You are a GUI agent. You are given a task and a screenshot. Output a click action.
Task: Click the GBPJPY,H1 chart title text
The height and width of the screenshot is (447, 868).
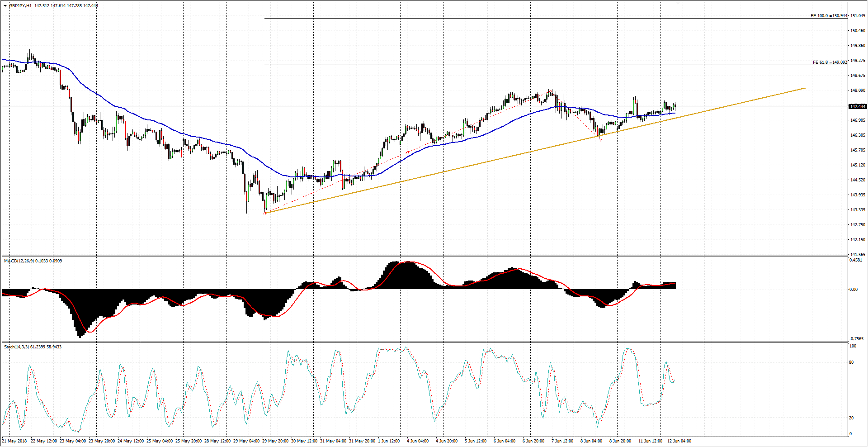click(x=20, y=6)
